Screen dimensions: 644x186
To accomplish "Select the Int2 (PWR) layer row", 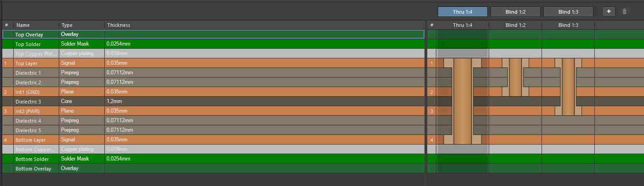I will [x=213, y=111].
